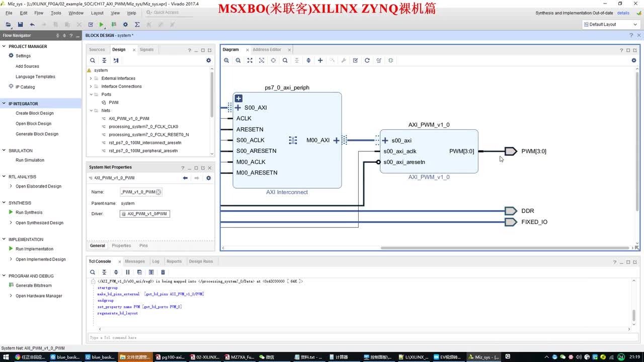Click Run Synthesis
Image resolution: width=644 pixels, height=362 pixels.
[x=29, y=212]
